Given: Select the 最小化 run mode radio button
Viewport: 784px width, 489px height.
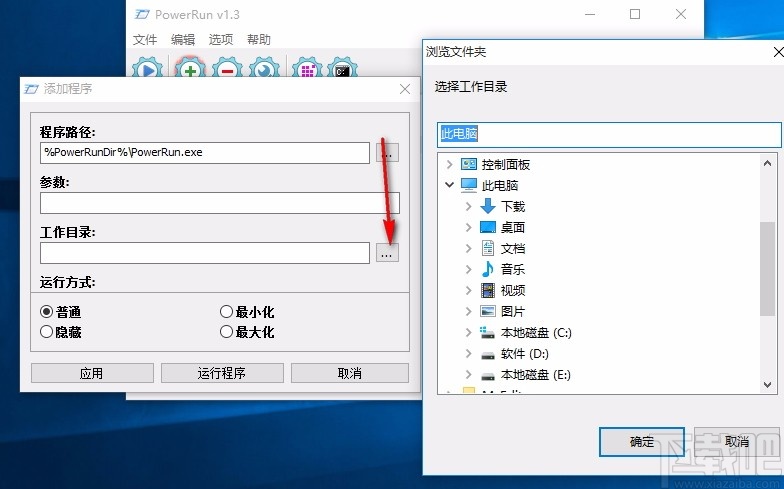Looking at the screenshot, I should coord(226,312).
